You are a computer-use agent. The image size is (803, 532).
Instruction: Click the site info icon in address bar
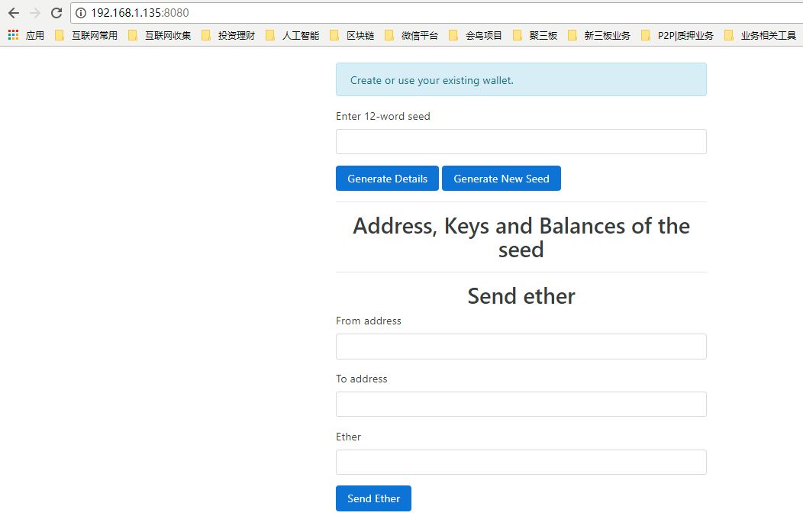(81, 13)
